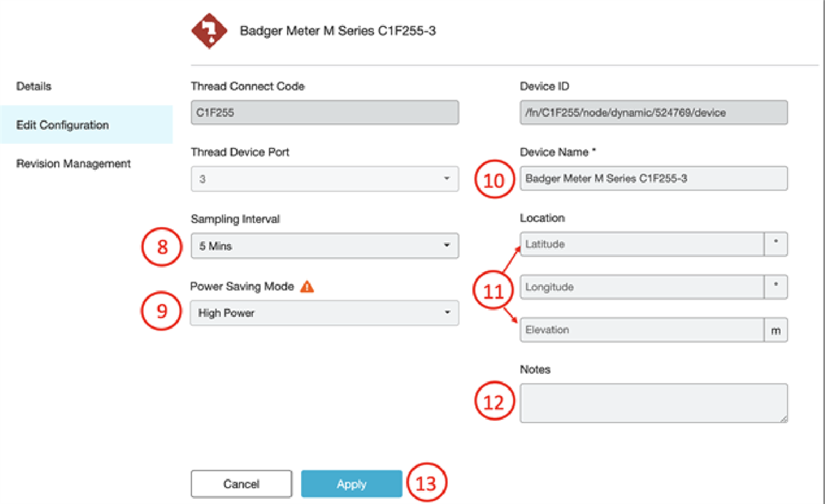
Task: Select the Edit Configuration tab
Action: 63,125
